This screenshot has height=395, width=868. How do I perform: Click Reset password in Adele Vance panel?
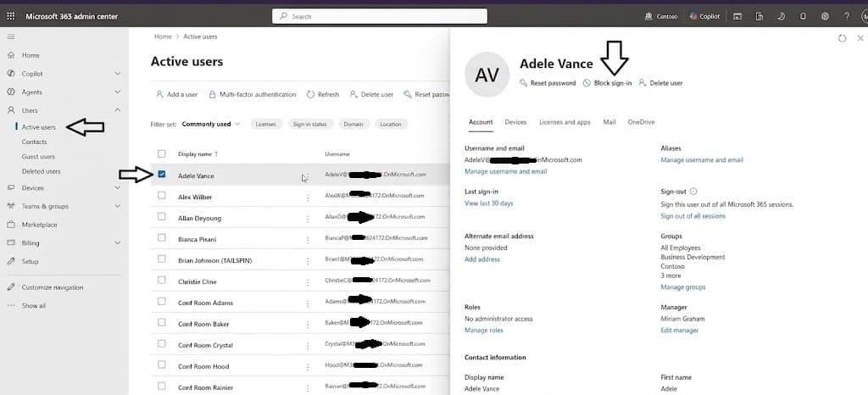pyautogui.click(x=548, y=83)
